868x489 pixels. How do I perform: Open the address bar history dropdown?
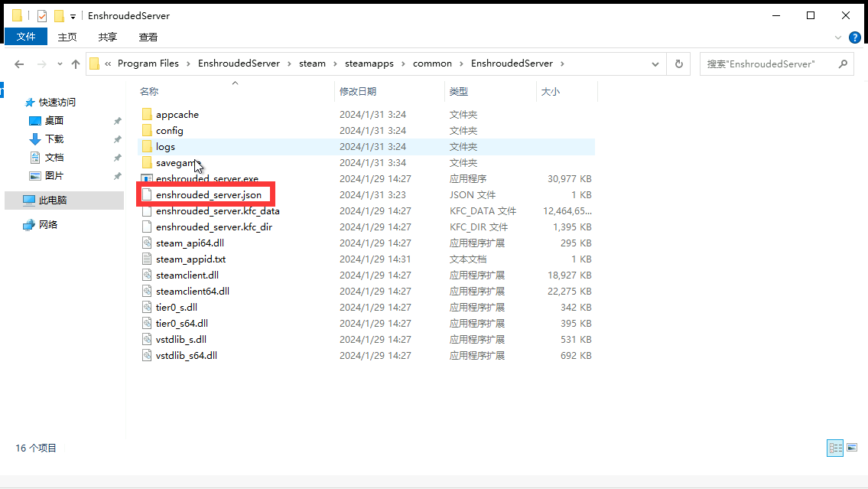pyautogui.click(x=655, y=64)
